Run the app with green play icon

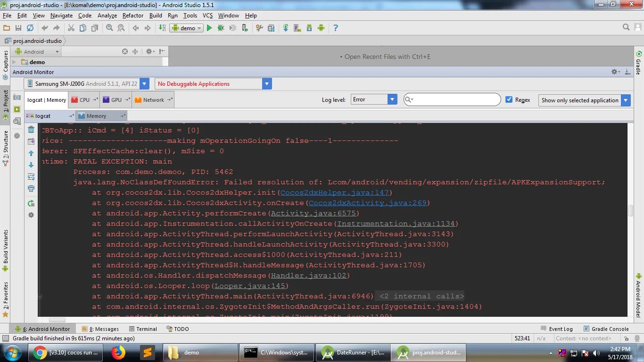(x=209, y=28)
